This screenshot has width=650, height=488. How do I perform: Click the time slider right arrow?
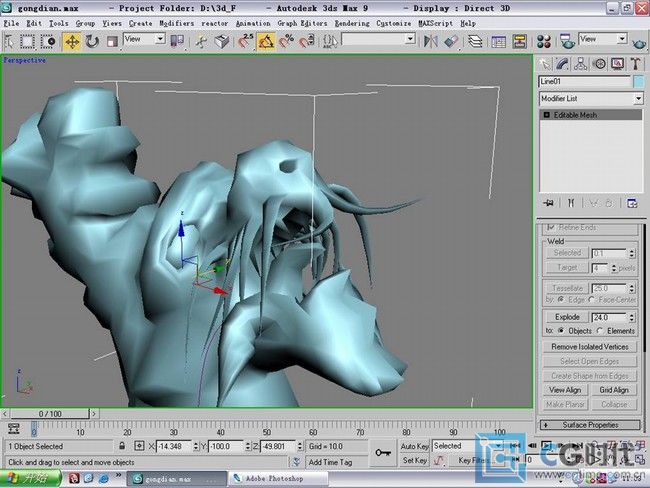(94, 414)
